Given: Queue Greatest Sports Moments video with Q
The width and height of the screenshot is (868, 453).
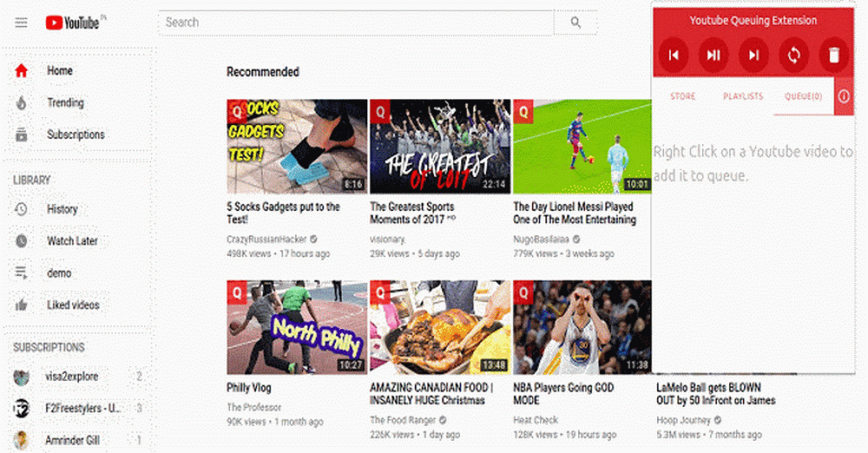Looking at the screenshot, I should pyautogui.click(x=380, y=112).
